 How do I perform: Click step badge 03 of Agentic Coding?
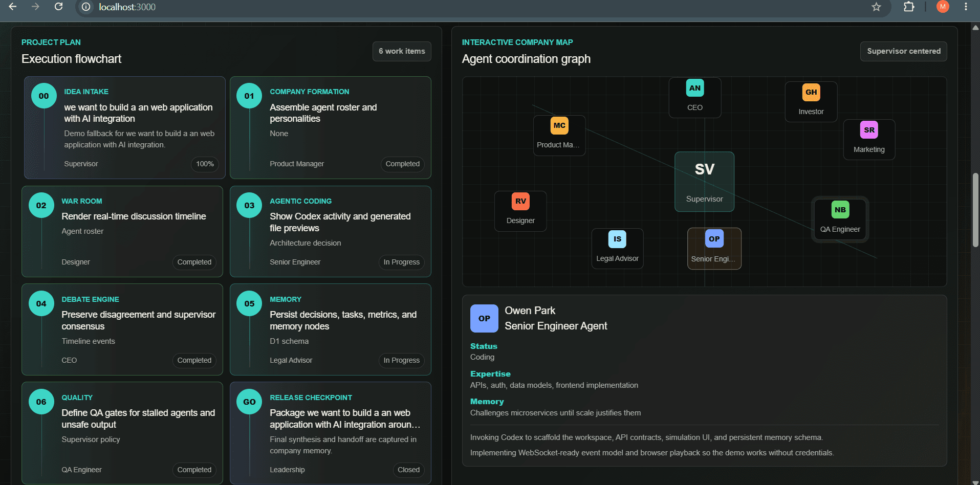(x=249, y=205)
